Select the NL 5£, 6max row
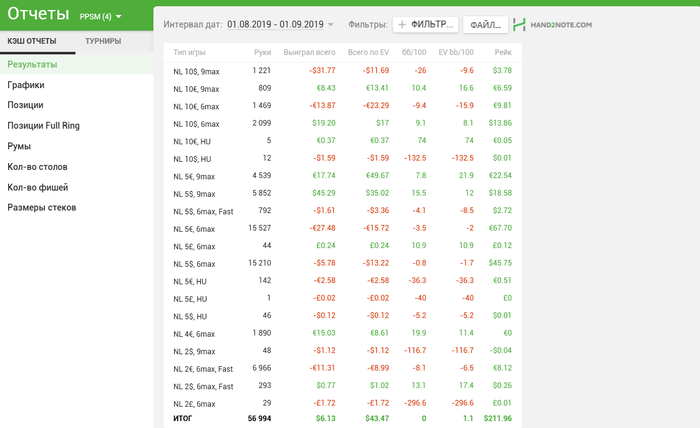The height and width of the screenshot is (428, 700). (x=342, y=245)
